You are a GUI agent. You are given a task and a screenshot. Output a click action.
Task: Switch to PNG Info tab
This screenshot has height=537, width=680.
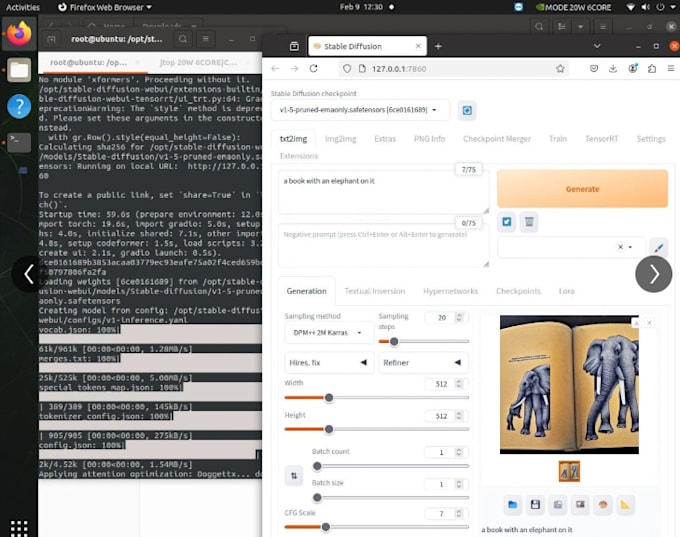click(x=429, y=139)
